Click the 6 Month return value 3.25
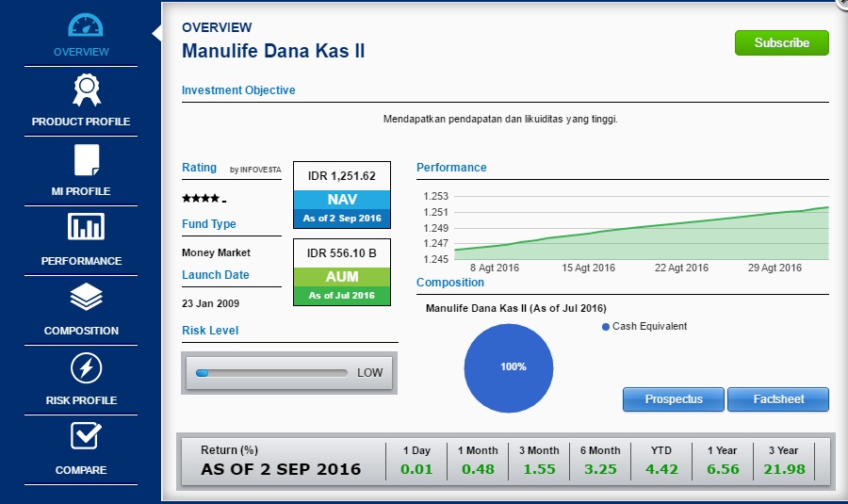 tap(600, 469)
